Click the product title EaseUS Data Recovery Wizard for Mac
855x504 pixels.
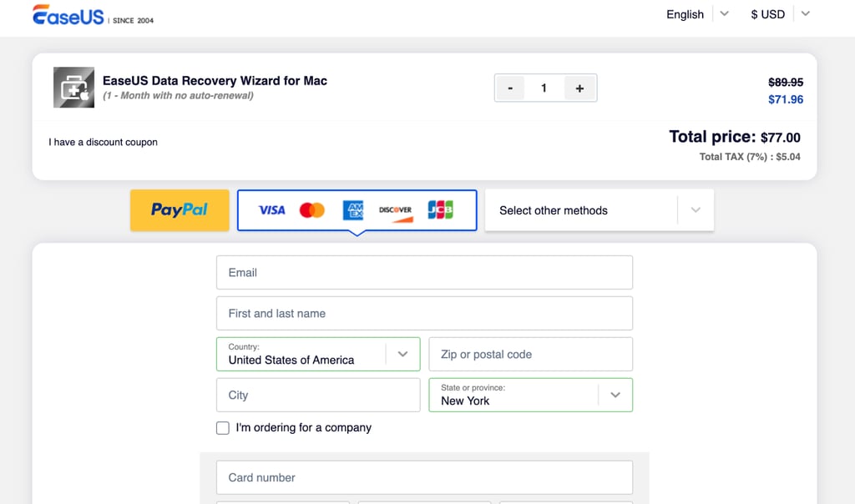pyautogui.click(x=215, y=81)
